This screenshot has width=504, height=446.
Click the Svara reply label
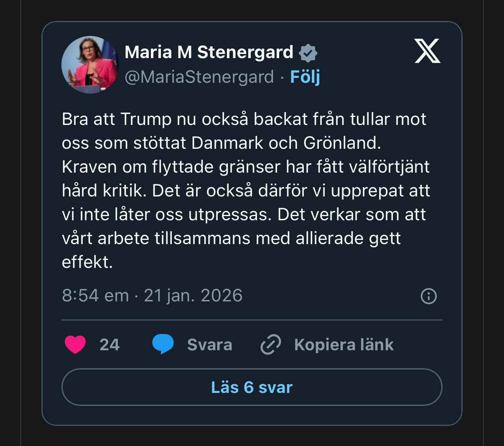coord(209,345)
